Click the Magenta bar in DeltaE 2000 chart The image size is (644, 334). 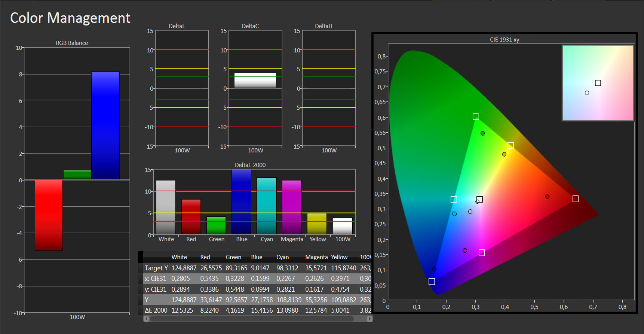click(292, 207)
